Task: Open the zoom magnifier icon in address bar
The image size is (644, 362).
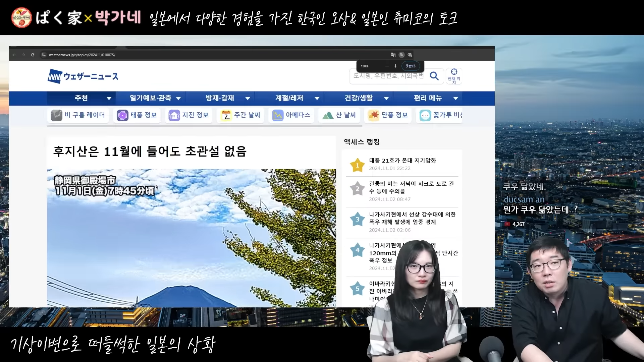Action: [401, 55]
